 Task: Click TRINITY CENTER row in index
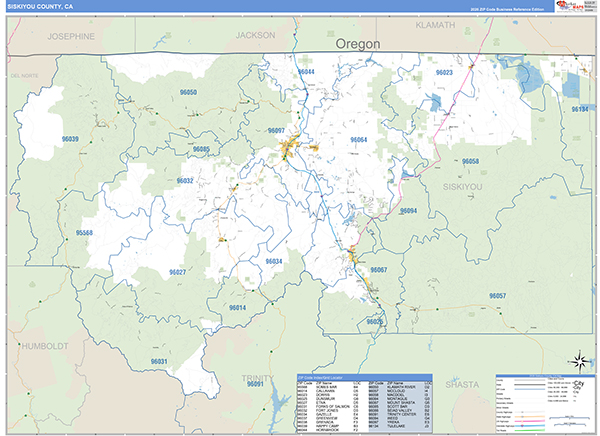pyautogui.click(x=400, y=414)
